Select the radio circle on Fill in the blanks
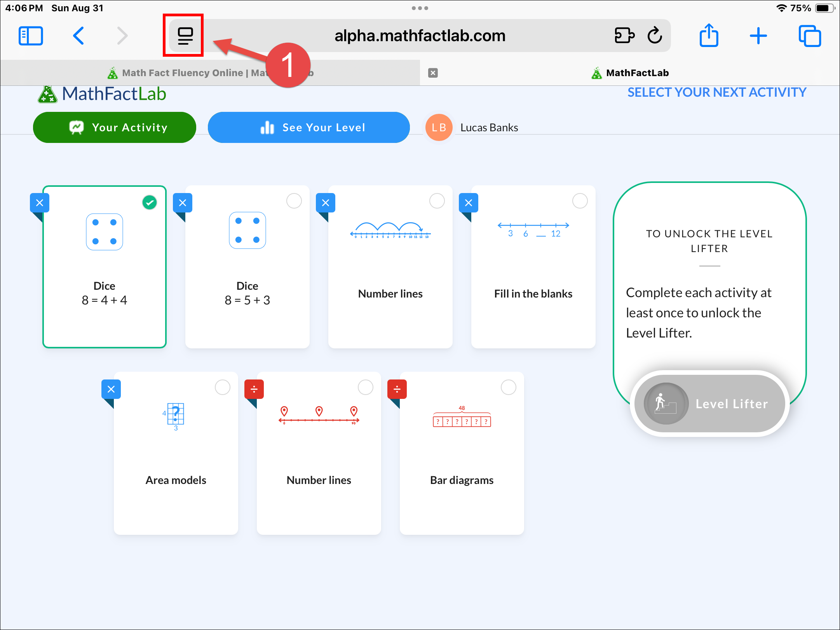The image size is (840, 630). point(580,201)
